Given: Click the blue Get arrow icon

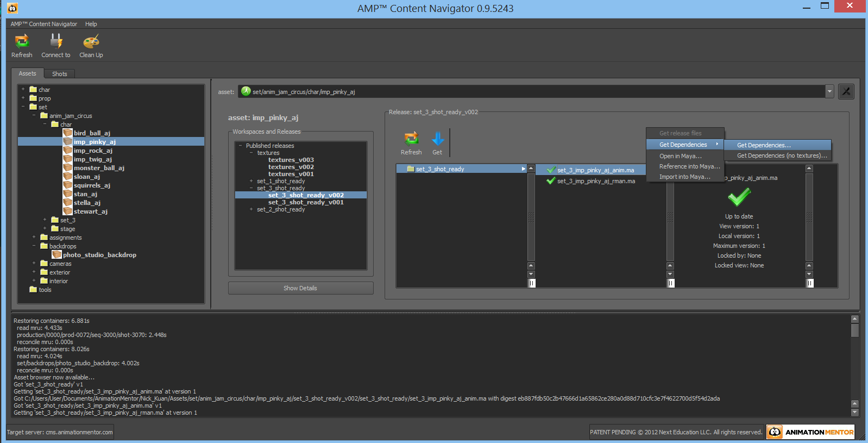Looking at the screenshot, I should pos(438,139).
